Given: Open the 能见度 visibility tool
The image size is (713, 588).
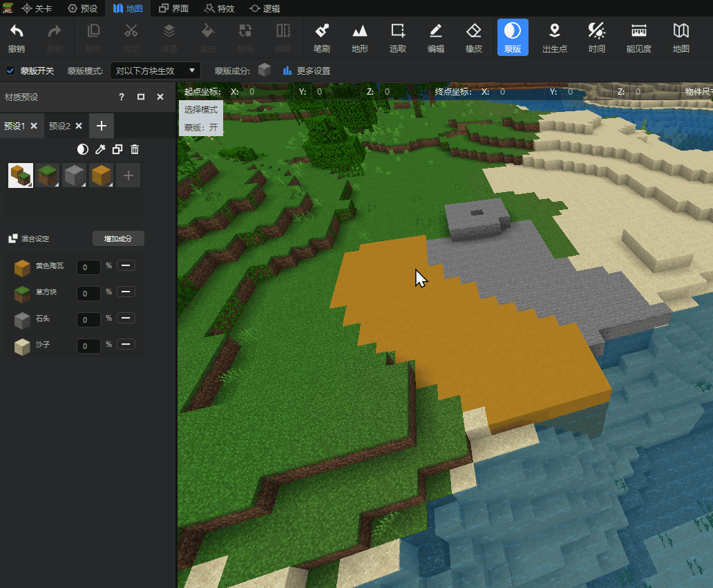Looking at the screenshot, I should point(639,38).
